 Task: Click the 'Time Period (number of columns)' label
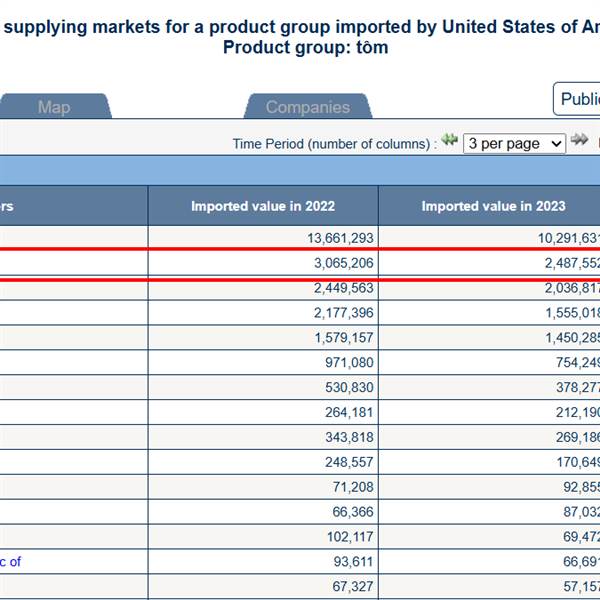(x=334, y=144)
